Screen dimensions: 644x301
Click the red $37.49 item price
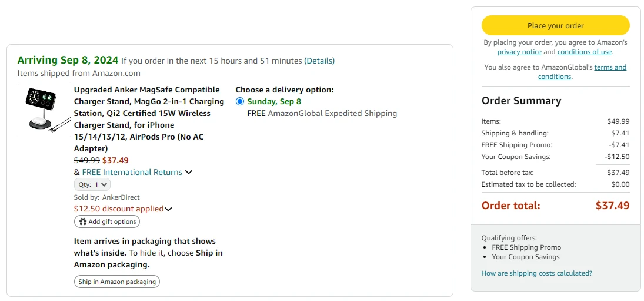click(115, 160)
